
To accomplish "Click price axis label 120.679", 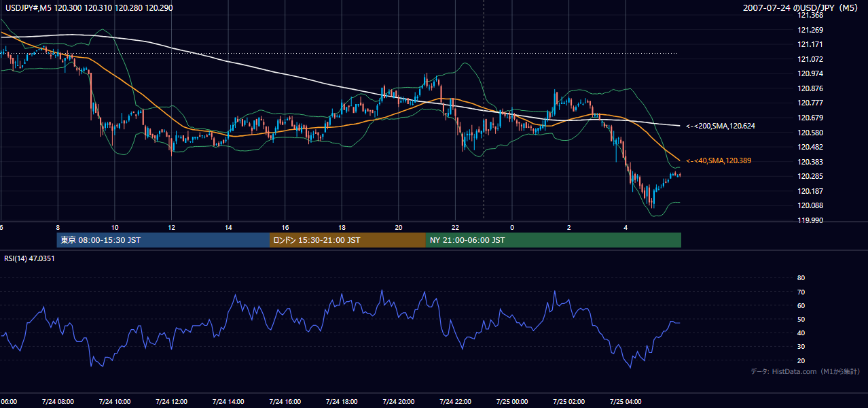I will (x=809, y=118).
